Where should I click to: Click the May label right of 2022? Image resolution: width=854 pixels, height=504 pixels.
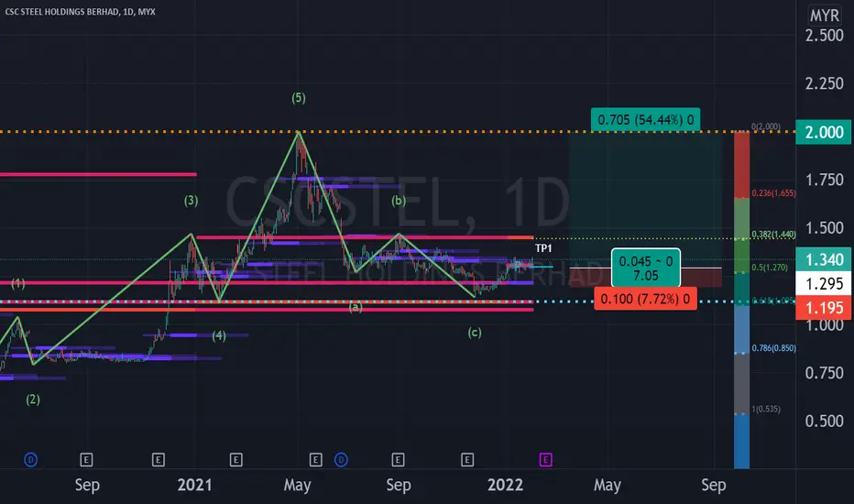607,485
